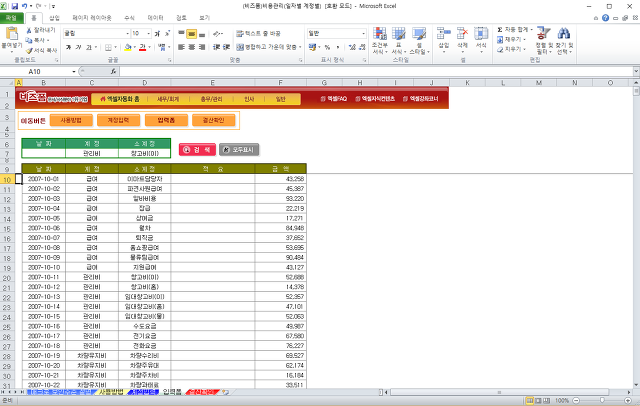Click the red Search (검색) button
The width and height of the screenshot is (640, 406).
tap(197, 150)
